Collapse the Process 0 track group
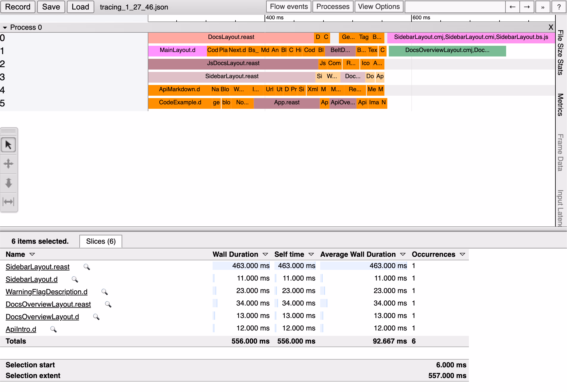 [5, 28]
